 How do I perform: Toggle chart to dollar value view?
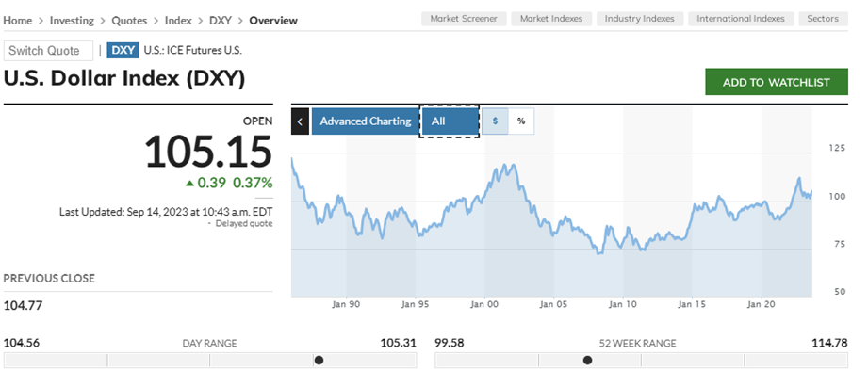[495, 121]
